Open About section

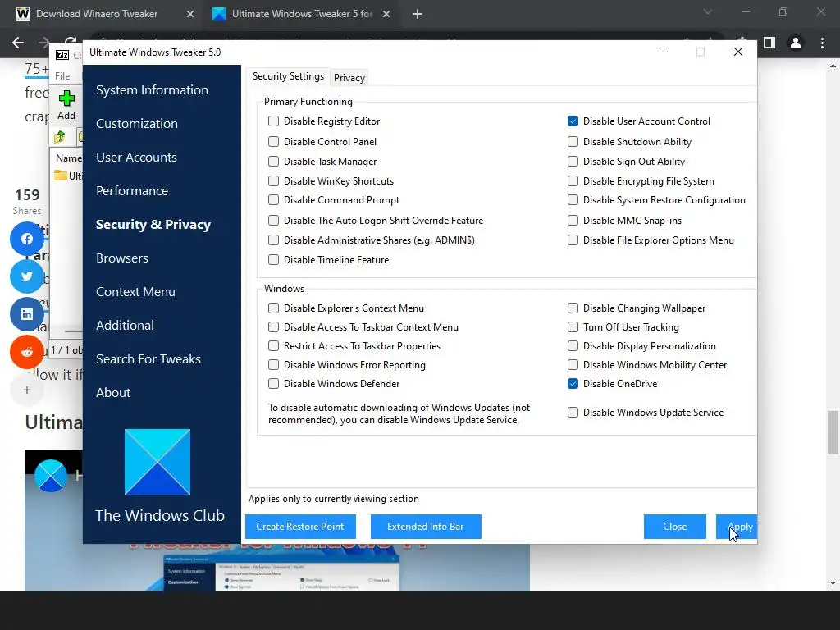(x=113, y=393)
